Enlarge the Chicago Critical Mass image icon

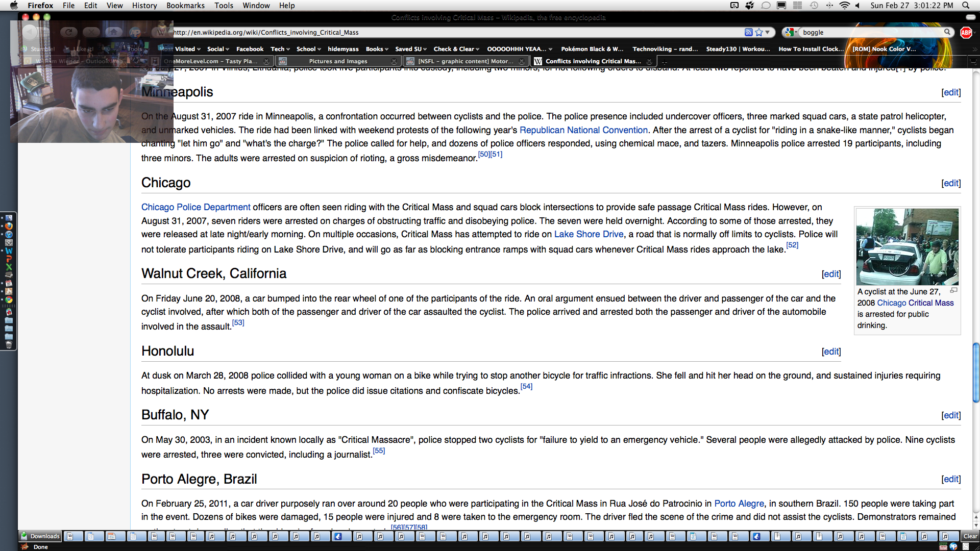953,290
